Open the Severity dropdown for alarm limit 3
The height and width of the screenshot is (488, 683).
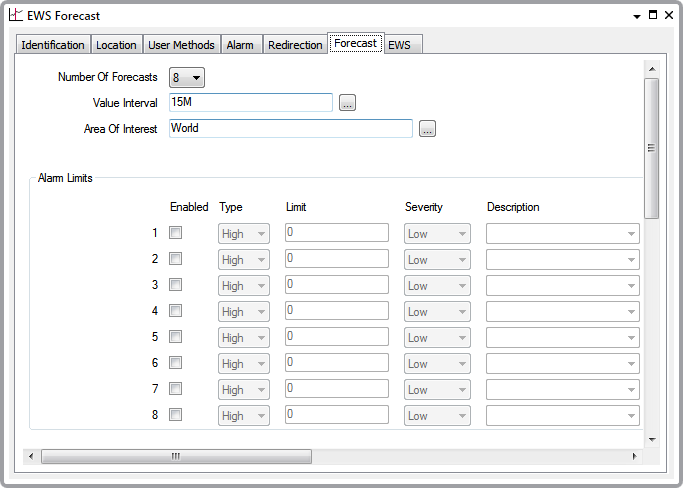click(x=437, y=286)
